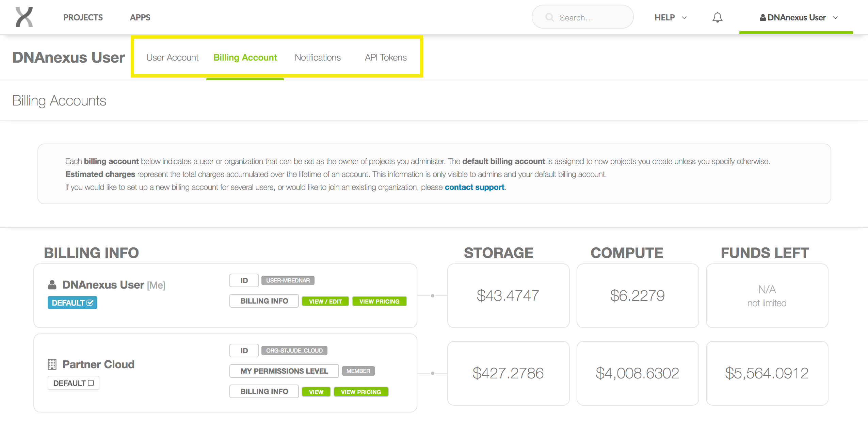The height and width of the screenshot is (423, 868).
Task: Click the $5,564.0912 funds left value
Action: (x=767, y=373)
